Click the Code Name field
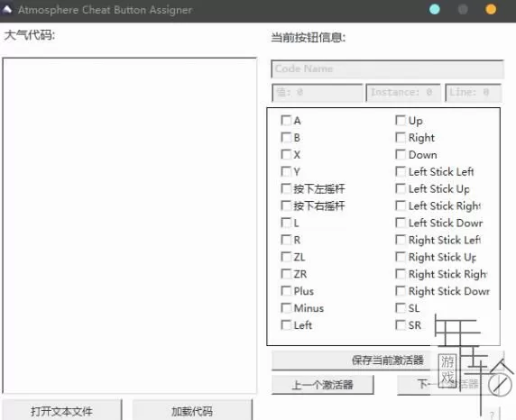 pyautogui.click(x=387, y=69)
